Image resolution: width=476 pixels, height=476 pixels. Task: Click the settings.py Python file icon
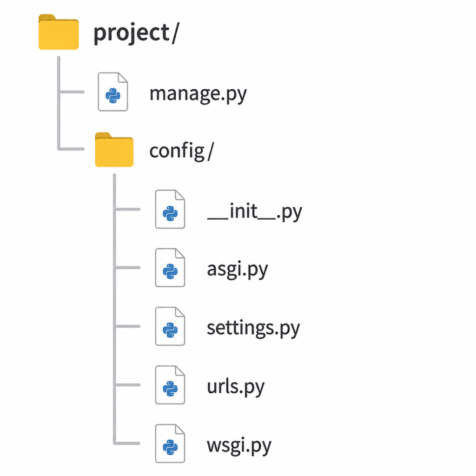[170, 326]
